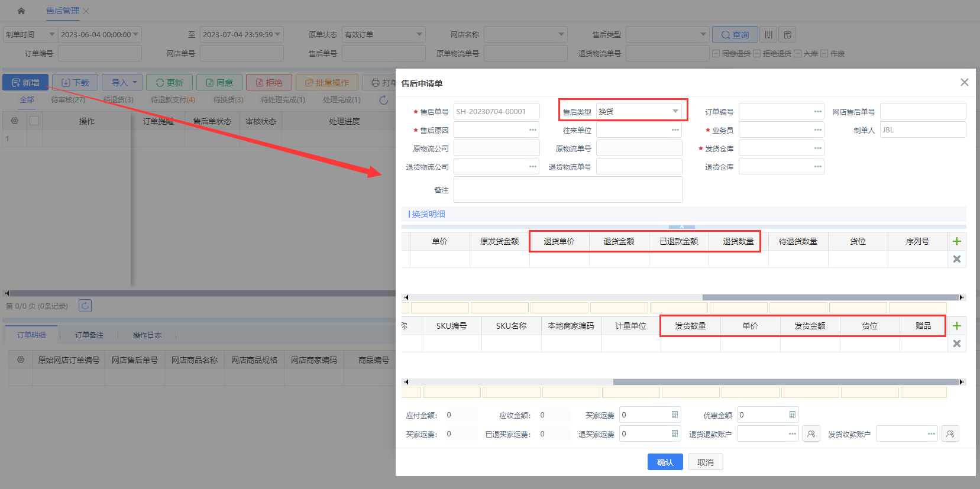980x489 pixels.
Task: Close the 售后管理 tab with its X
Action: click(86, 11)
